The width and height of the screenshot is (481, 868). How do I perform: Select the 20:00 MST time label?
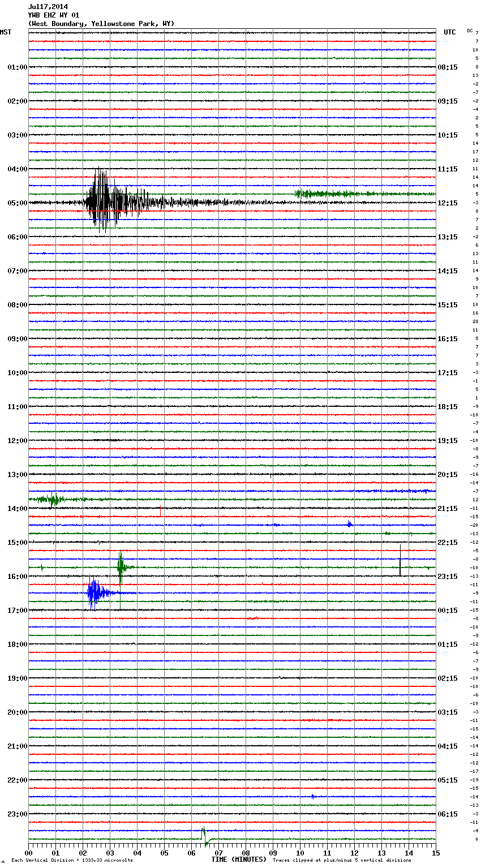[x=17, y=712]
